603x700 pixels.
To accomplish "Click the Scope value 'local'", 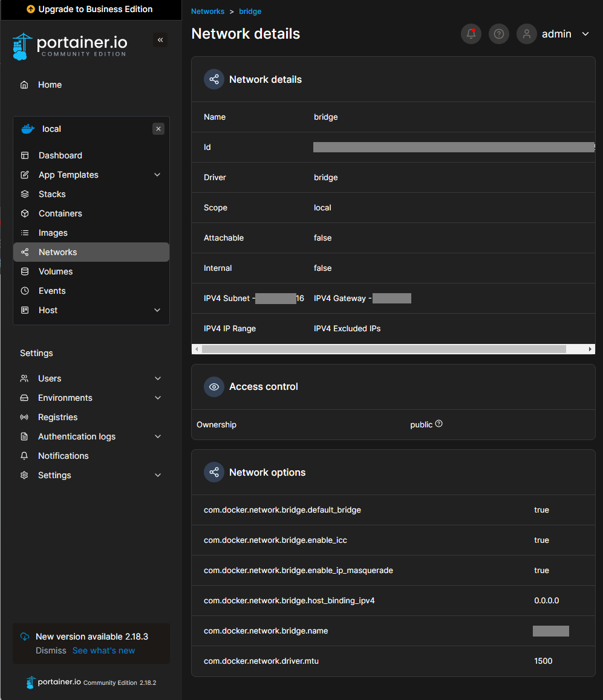I will [322, 207].
